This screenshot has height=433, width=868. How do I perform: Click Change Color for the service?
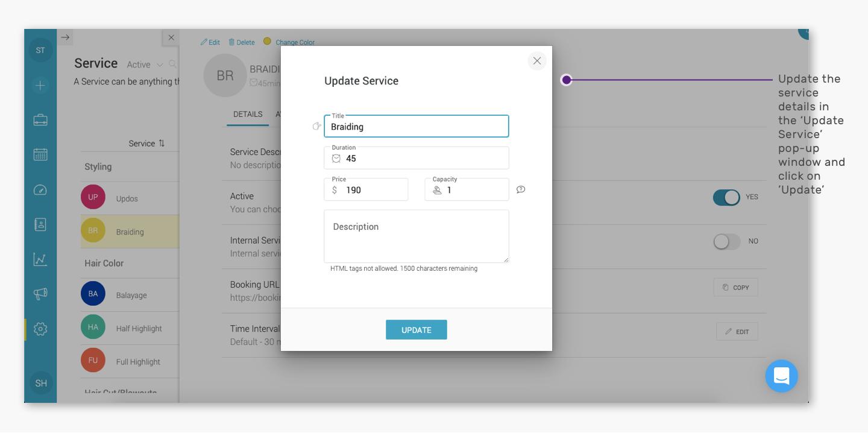pos(289,42)
